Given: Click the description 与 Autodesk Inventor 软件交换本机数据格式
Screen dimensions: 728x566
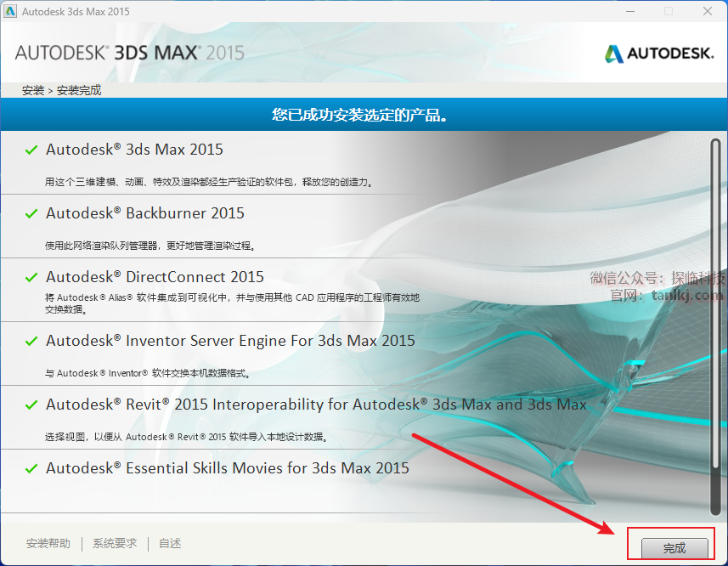Looking at the screenshot, I should pyautogui.click(x=148, y=373).
